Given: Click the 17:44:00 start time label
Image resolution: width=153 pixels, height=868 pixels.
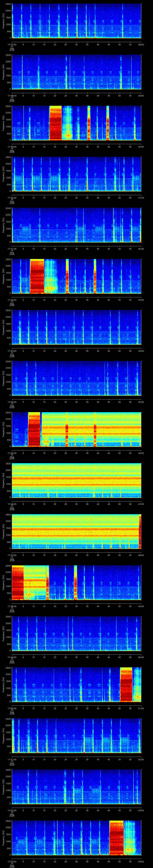Looking at the screenshot, I should pyautogui.click(x=12, y=402).
